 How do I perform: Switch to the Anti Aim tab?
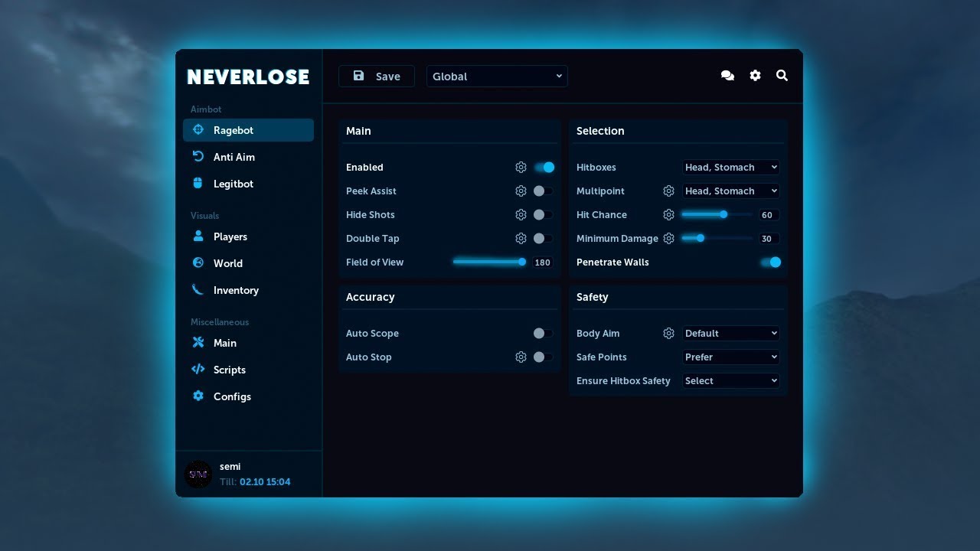(248, 157)
